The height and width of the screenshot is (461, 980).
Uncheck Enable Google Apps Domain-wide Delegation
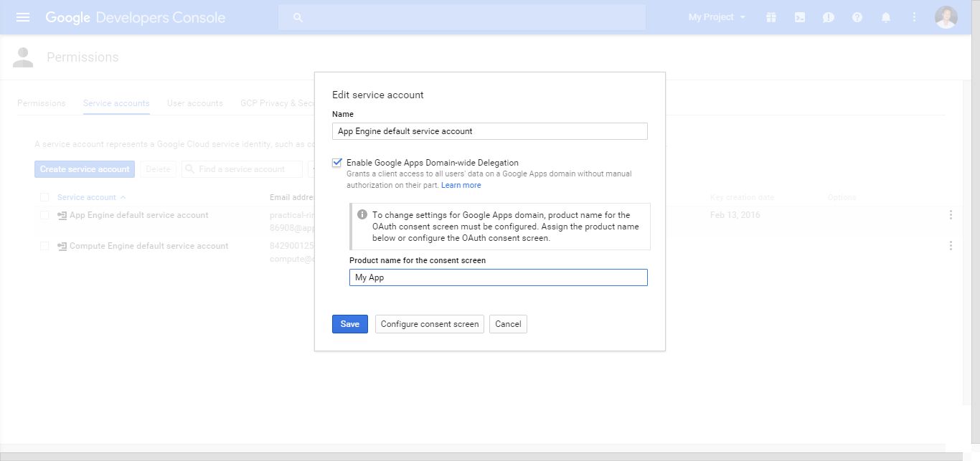336,163
